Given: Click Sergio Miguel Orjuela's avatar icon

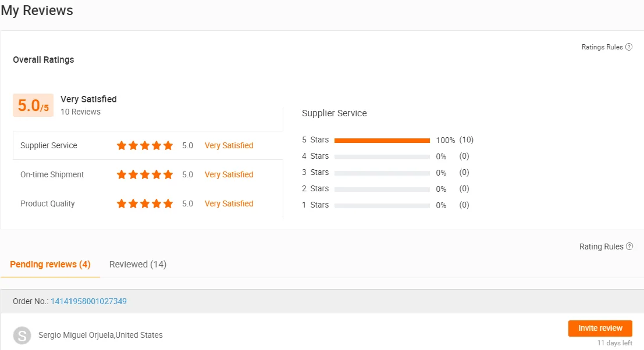Looking at the screenshot, I should (x=22, y=335).
